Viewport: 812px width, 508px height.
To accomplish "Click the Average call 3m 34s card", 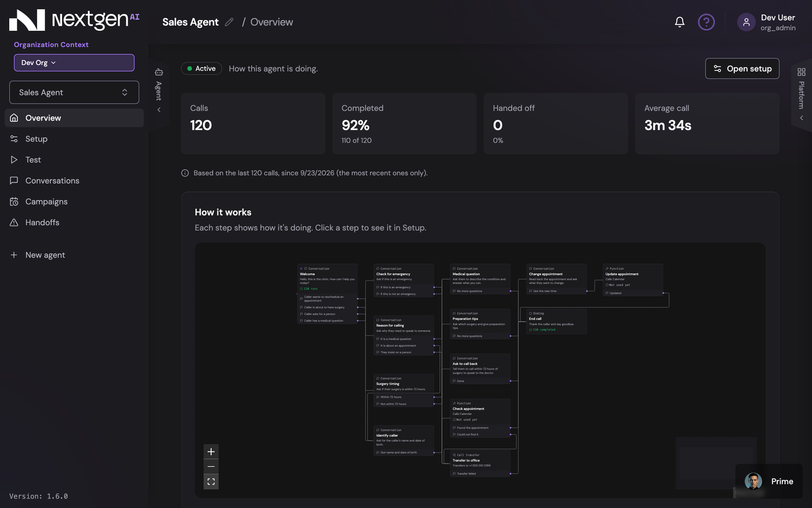I will pyautogui.click(x=707, y=124).
